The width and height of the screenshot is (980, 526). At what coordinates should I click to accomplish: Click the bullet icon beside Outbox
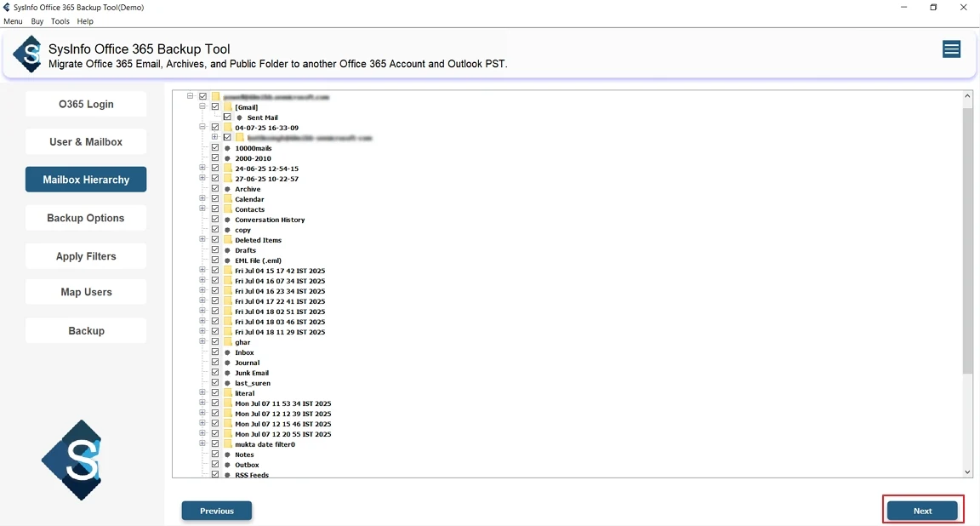point(227,465)
